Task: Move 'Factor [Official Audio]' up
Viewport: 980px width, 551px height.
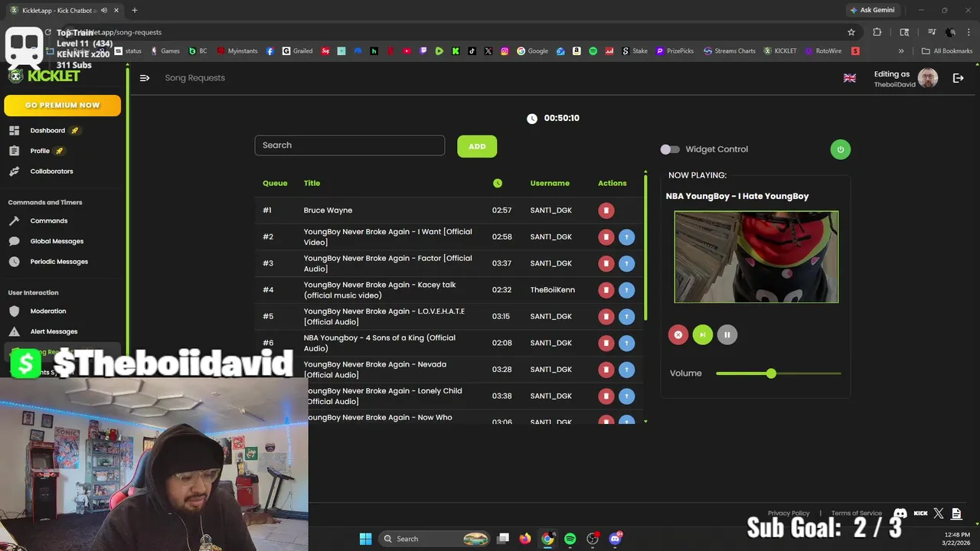Action: (x=626, y=263)
